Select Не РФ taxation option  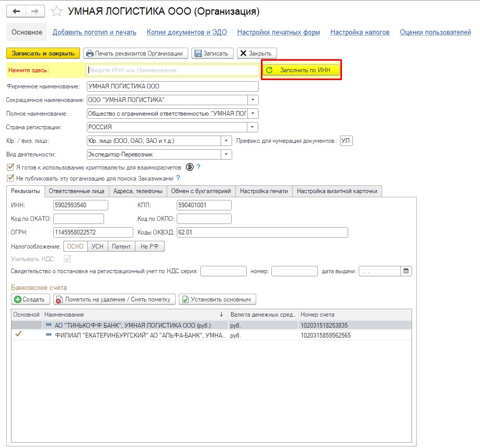pyautogui.click(x=150, y=247)
